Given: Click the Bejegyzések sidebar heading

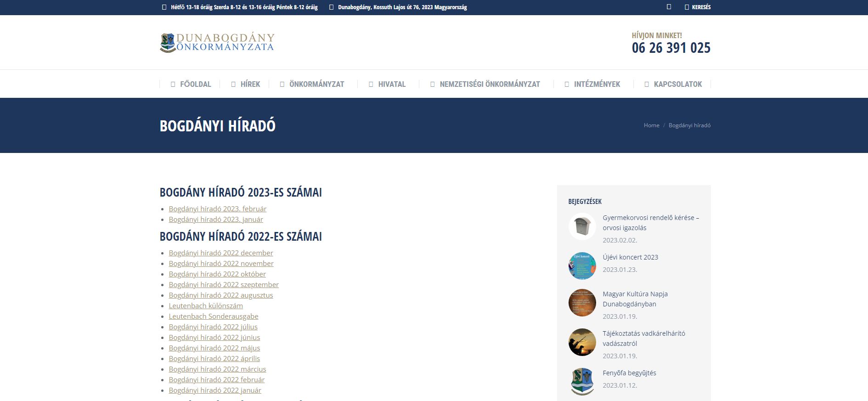Looking at the screenshot, I should pyautogui.click(x=585, y=202).
